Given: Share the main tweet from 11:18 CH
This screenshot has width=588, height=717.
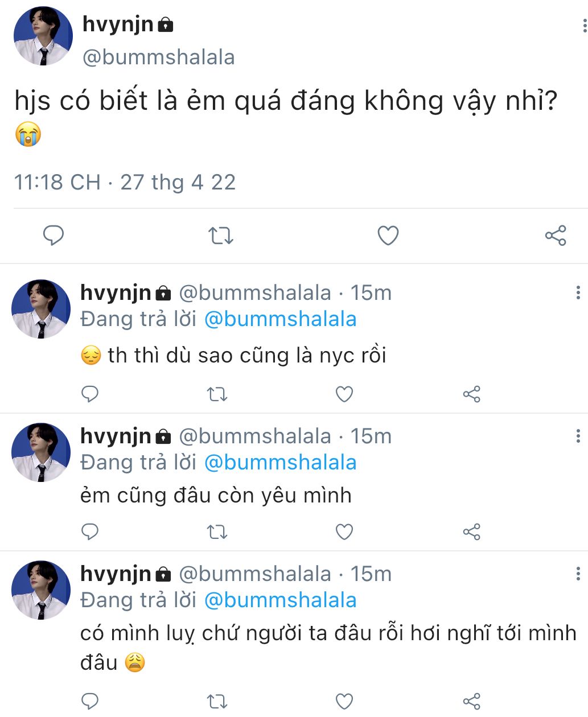Looking at the screenshot, I should (556, 235).
